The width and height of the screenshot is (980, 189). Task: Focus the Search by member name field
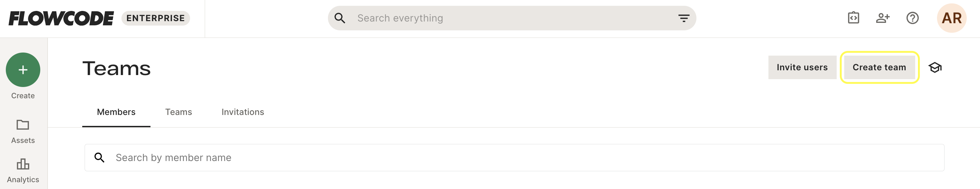[x=514, y=157]
